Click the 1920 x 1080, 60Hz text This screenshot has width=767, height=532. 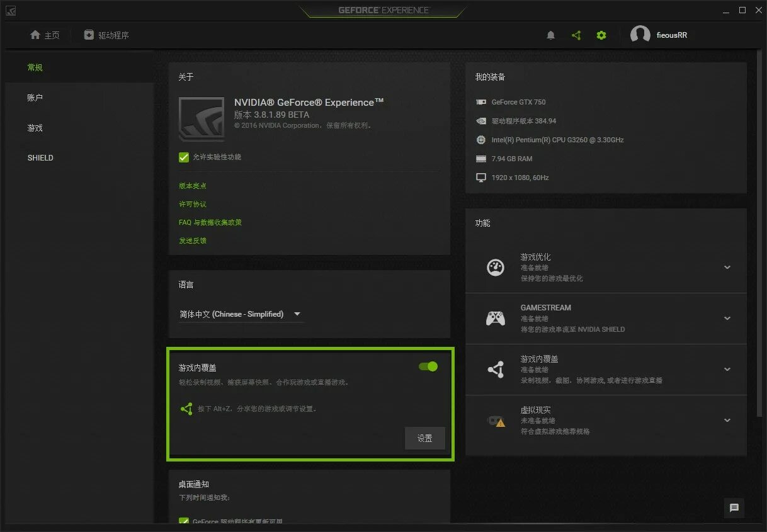[520, 178]
